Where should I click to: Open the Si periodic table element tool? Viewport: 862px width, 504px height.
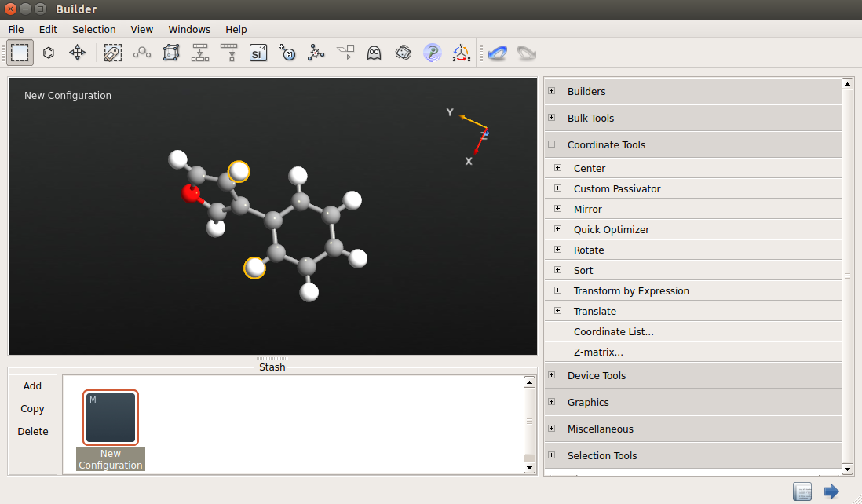258,53
